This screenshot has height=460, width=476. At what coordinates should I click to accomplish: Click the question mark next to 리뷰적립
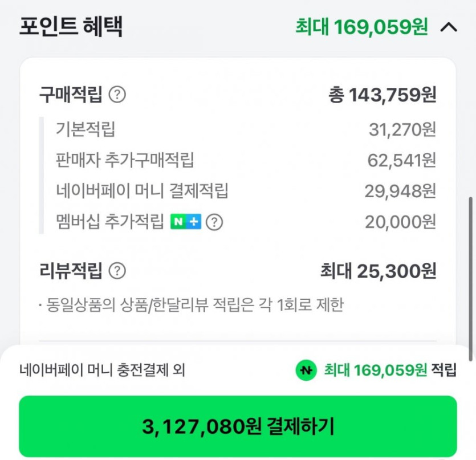pos(117,271)
